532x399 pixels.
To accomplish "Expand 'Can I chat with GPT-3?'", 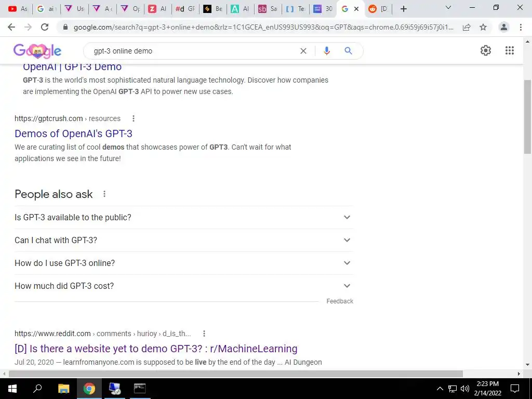I will [184, 240].
